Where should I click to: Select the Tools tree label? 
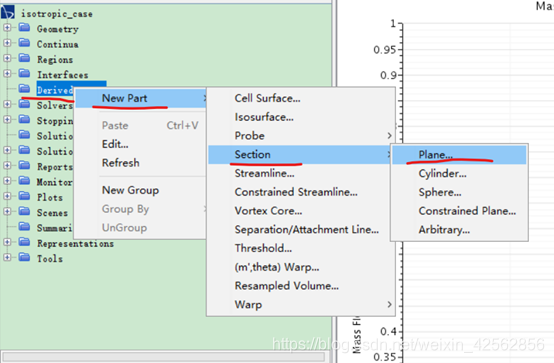click(x=50, y=259)
